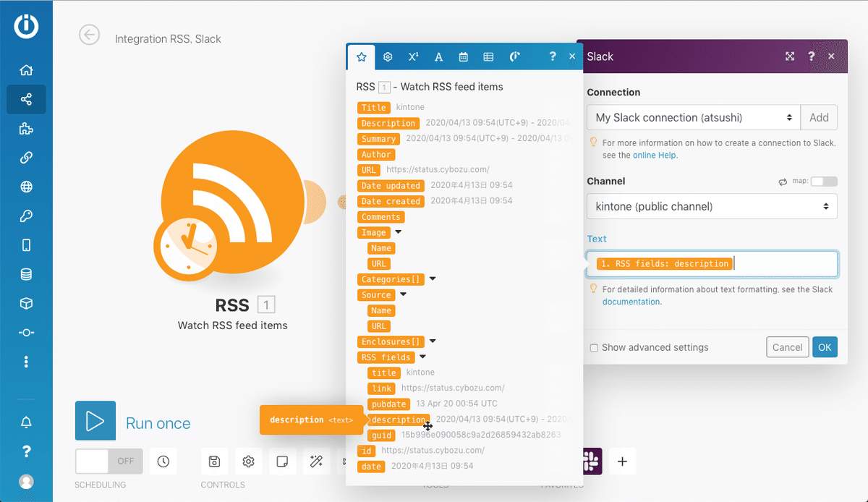Image resolution: width=868 pixels, height=502 pixels.
Task: Switch to custom variables tab in mapping panel
Action: point(515,56)
